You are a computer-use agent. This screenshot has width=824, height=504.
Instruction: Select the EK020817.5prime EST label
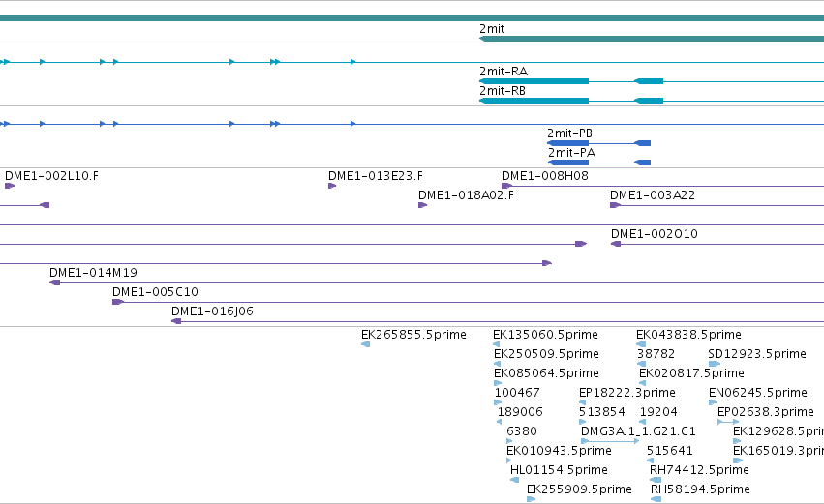(691, 373)
